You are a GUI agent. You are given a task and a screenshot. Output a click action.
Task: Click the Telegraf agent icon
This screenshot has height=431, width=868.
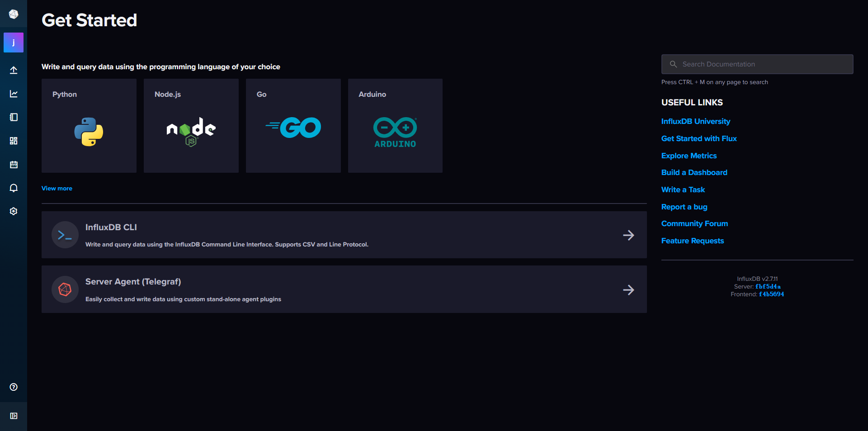pyautogui.click(x=65, y=289)
